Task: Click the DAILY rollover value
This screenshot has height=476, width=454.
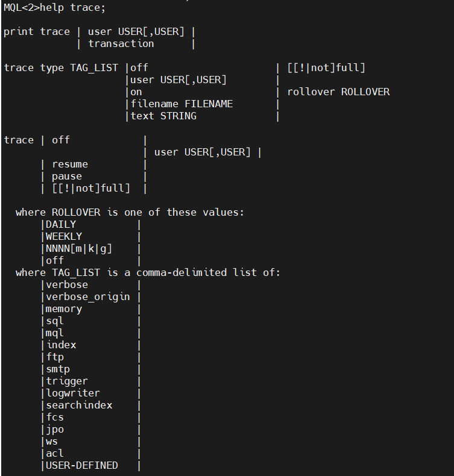Action: [61, 224]
